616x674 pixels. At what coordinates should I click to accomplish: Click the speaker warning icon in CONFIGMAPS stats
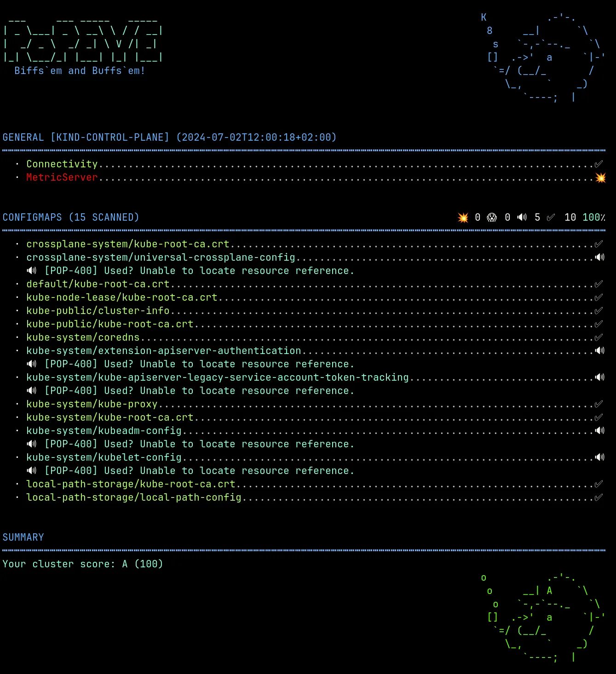[522, 217]
